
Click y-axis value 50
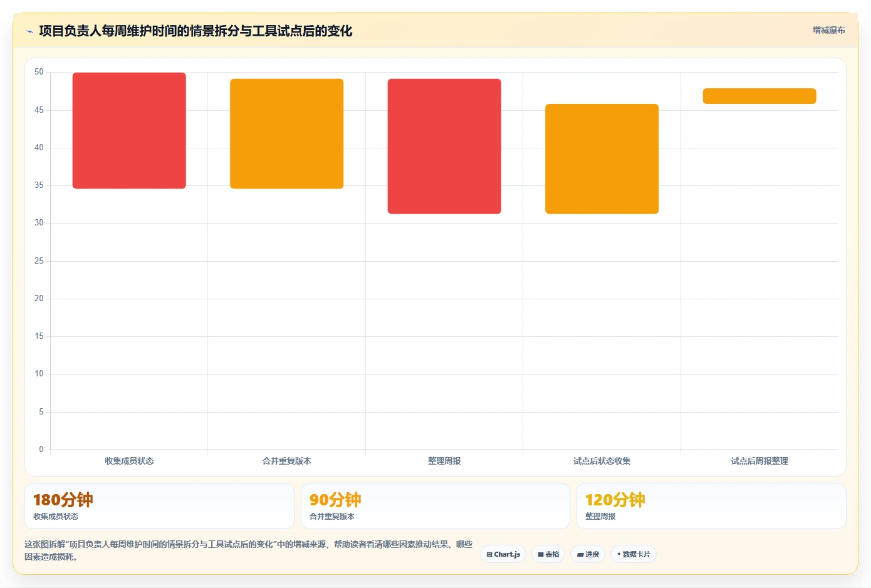click(x=39, y=72)
